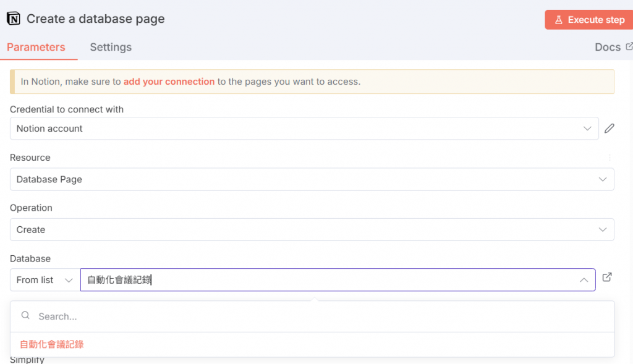Screen dimensions: 633x364
Task: Open the Resource dropdown showing Database Page
Action: pos(312,179)
